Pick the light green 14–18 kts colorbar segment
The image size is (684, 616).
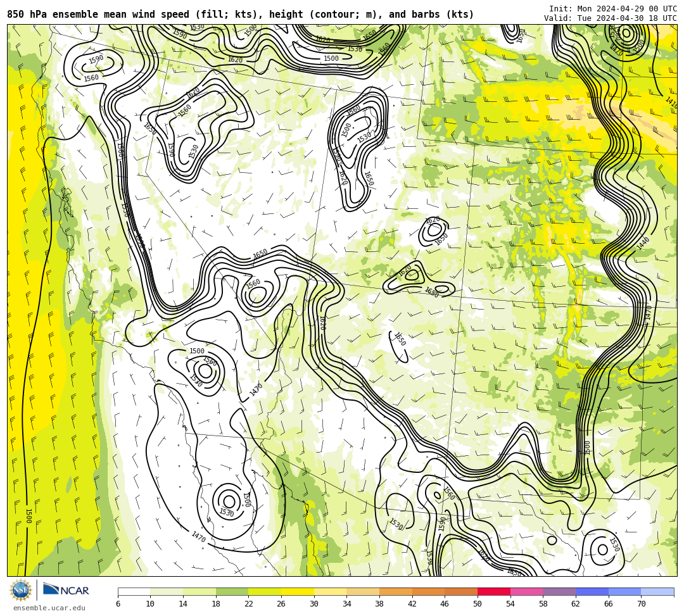pos(199,591)
